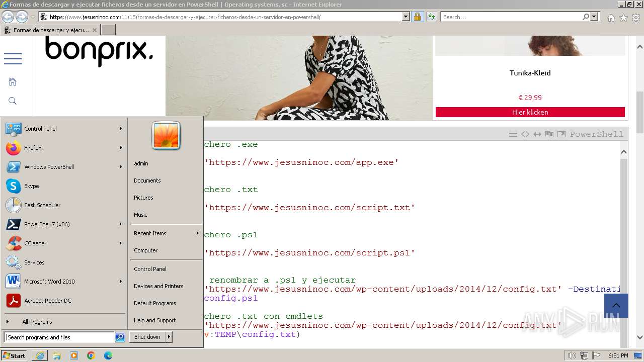Open code in new window icon
Viewport: 644px width, 362px height.
pyautogui.click(x=561, y=134)
